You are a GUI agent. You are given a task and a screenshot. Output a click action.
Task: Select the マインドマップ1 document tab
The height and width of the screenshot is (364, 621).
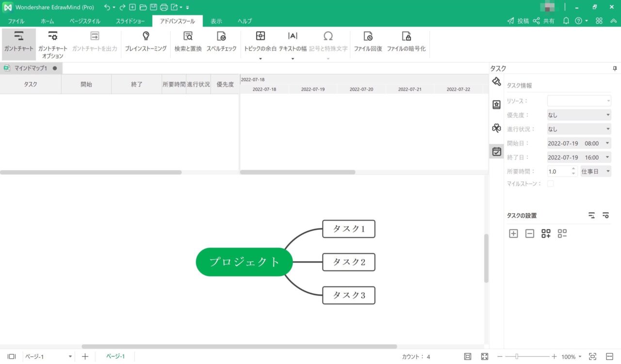pos(31,68)
